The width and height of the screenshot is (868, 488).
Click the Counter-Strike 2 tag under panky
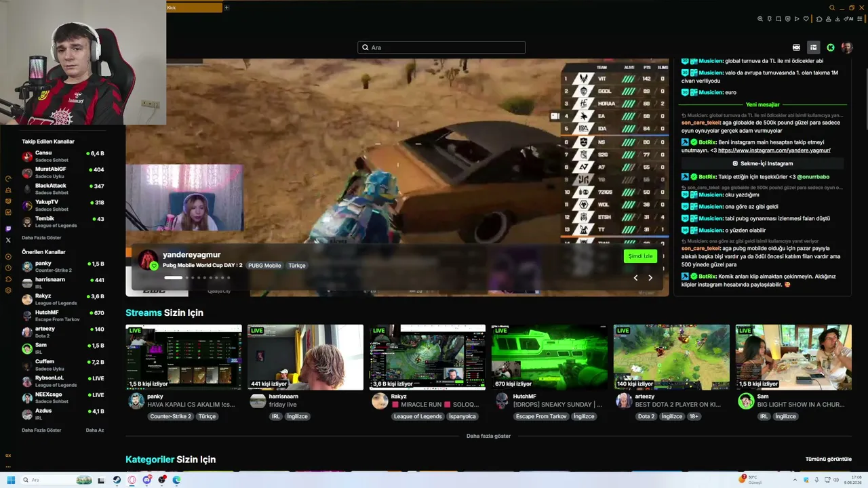171,416
